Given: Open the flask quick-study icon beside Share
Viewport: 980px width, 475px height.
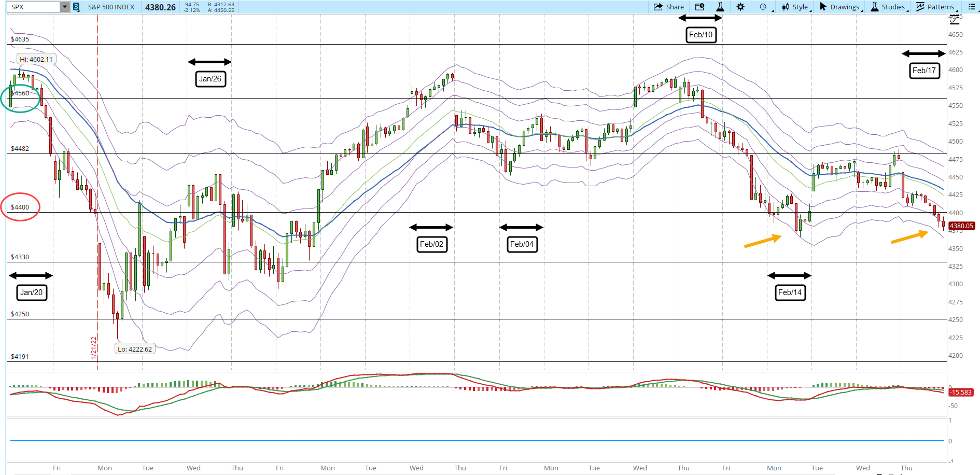Looking at the screenshot, I should (x=720, y=7).
